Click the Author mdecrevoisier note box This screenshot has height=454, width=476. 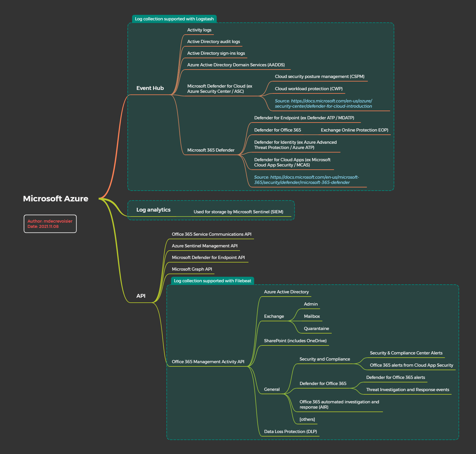[50, 224]
